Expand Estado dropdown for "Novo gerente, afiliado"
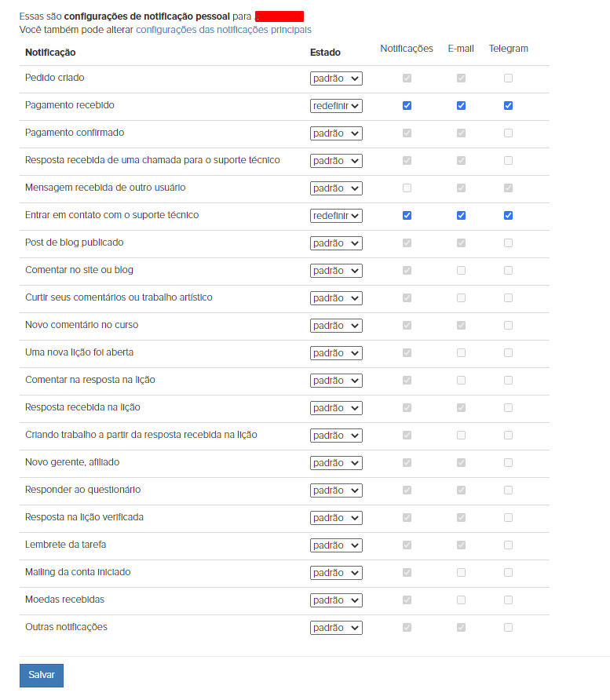Screen dimensions: 610x700 [x=336, y=463]
